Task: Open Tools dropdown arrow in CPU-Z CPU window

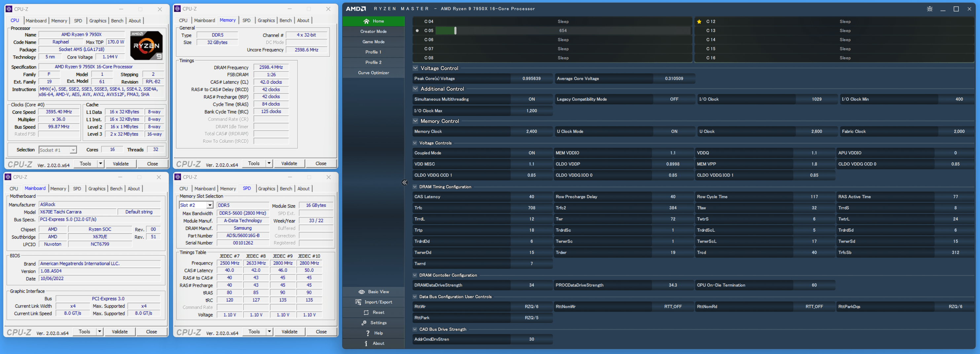Action: (x=100, y=164)
